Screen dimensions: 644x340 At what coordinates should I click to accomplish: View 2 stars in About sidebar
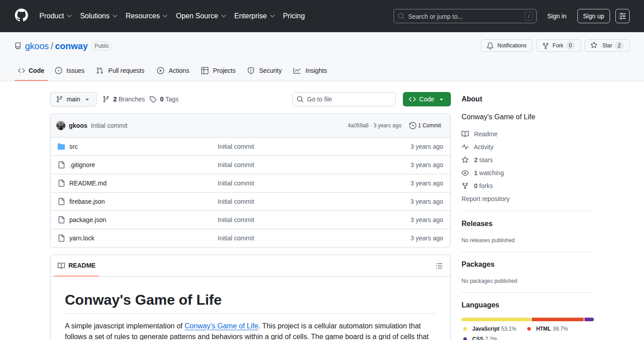[477, 160]
